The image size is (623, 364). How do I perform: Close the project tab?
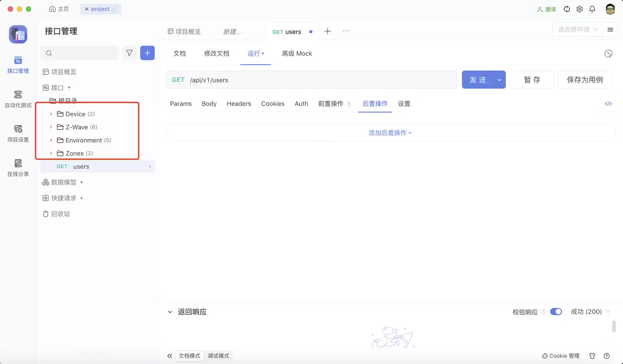click(87, 9)
